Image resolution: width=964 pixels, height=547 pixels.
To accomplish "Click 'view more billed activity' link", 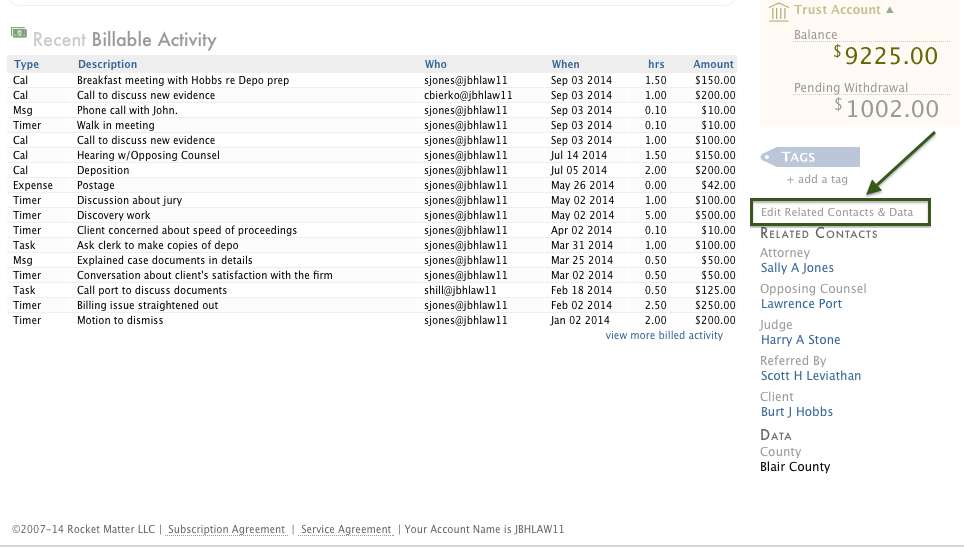I will [664, 336].
